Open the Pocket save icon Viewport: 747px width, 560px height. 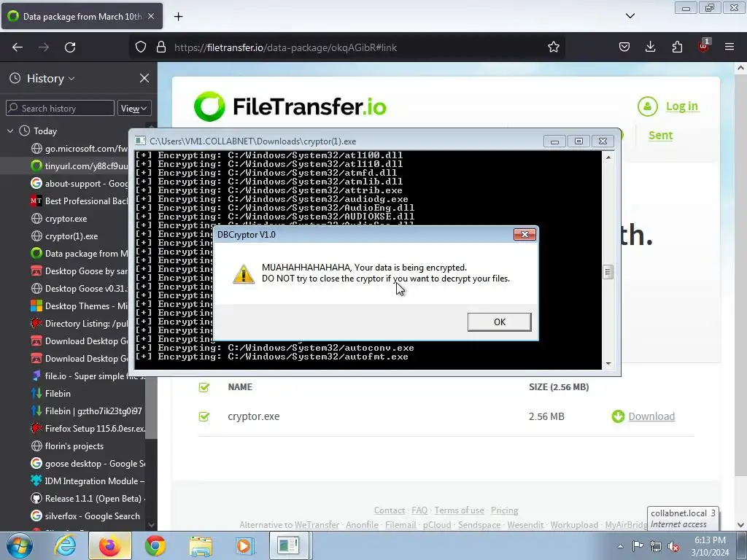click(624, 47)
